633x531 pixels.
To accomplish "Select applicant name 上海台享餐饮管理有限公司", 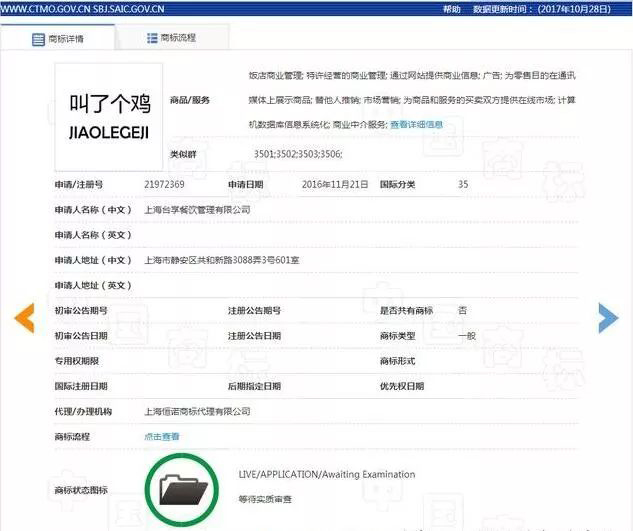I will click(197, 210).
